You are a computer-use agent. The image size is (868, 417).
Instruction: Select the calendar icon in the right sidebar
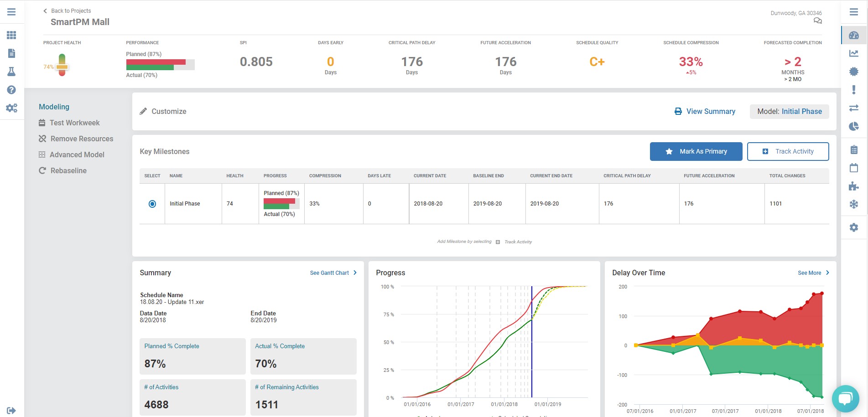(853, 168)
